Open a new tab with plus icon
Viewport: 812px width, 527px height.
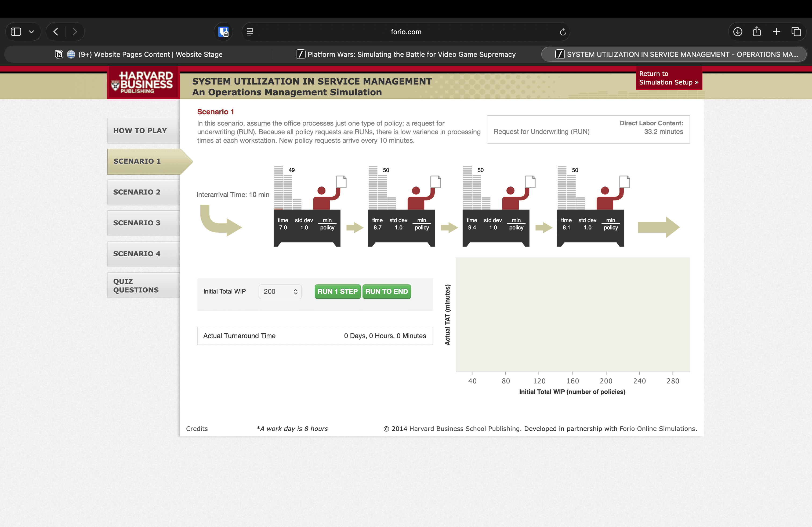[777, 32]
